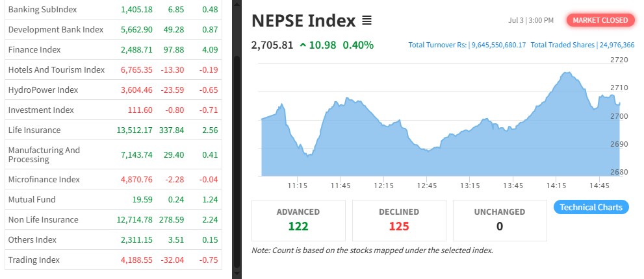Click the Advanced stocks count card
The image size is (644, 279).
click(298, 220)
